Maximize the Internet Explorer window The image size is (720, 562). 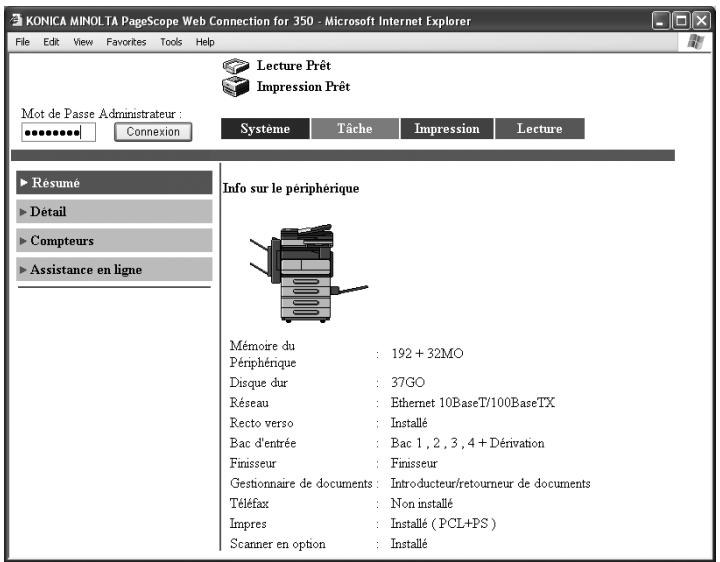coord(681,21)
